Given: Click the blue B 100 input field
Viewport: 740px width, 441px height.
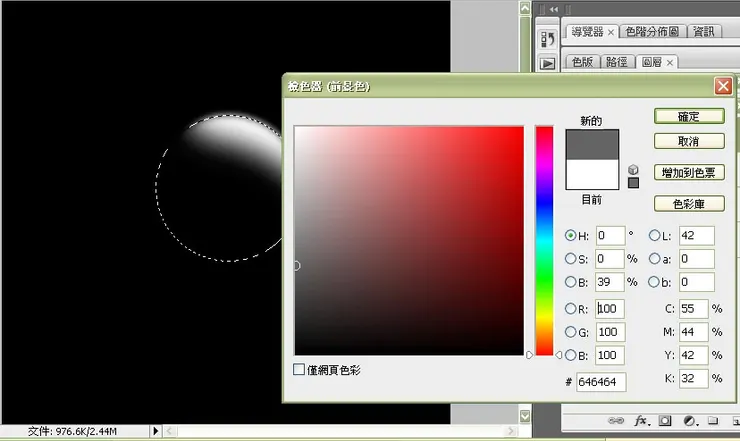Looking at the screenshot, I should click(610, 355).
